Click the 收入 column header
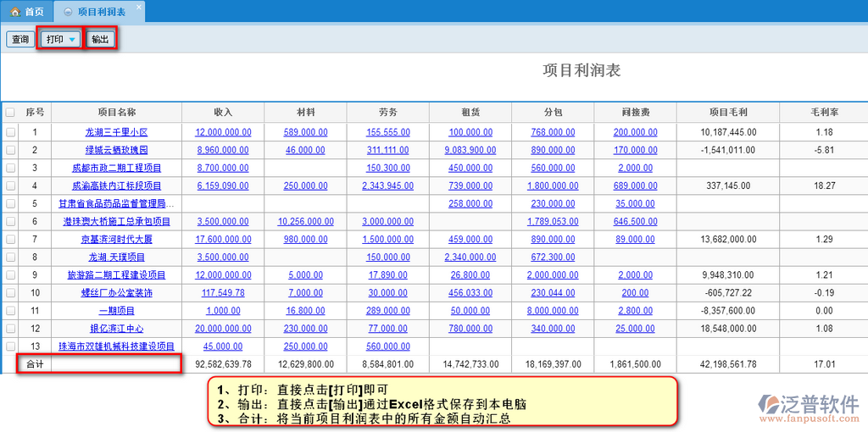 click(x=223, y=112)
